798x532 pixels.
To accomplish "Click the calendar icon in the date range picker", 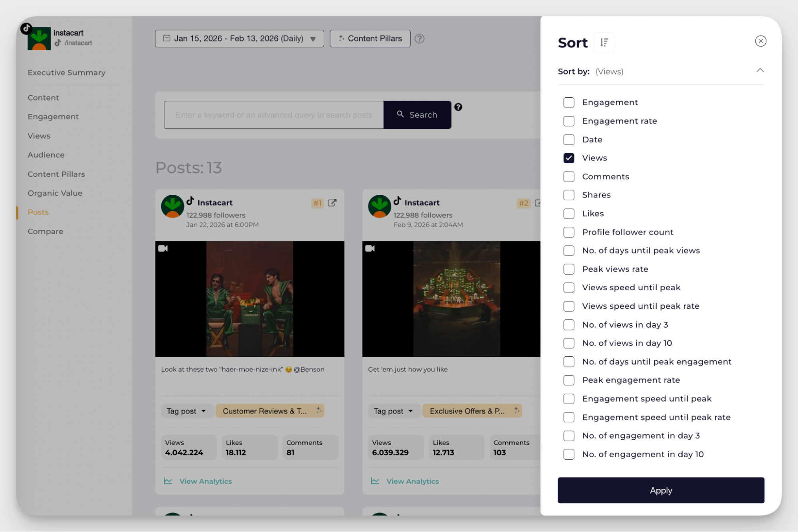I will pos(167,38).
